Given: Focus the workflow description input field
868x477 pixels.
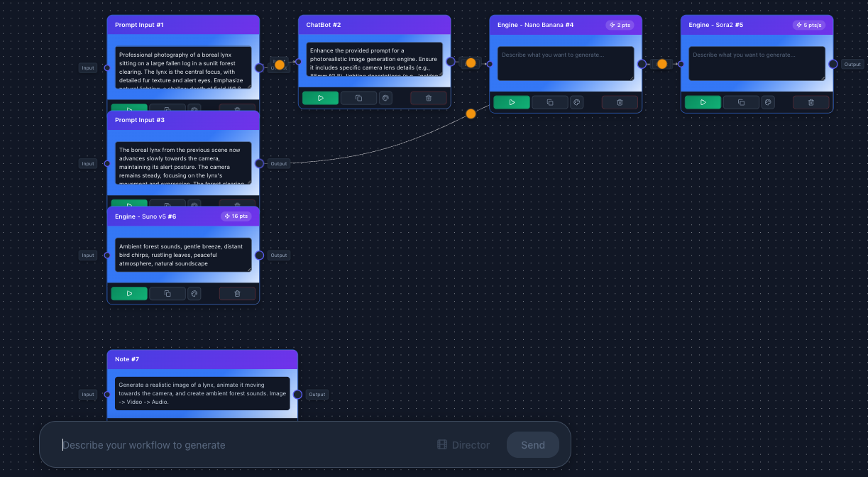Looking at the screenshot, I should coord(241,445).
